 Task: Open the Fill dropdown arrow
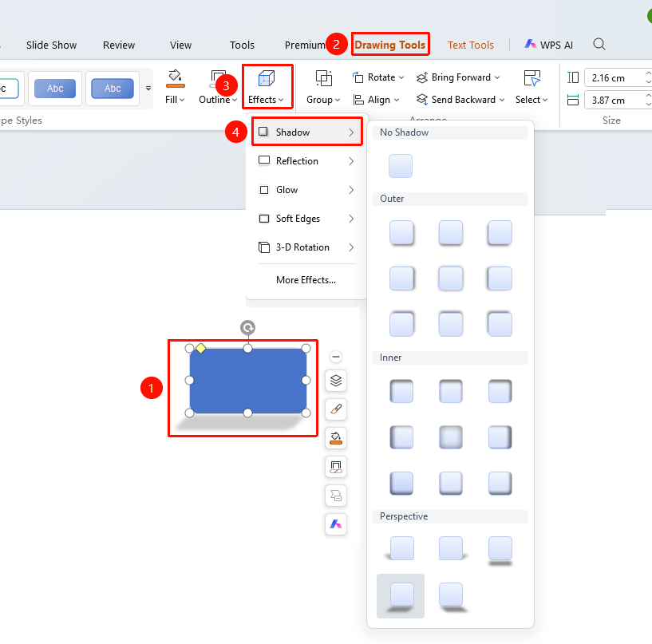182,101
